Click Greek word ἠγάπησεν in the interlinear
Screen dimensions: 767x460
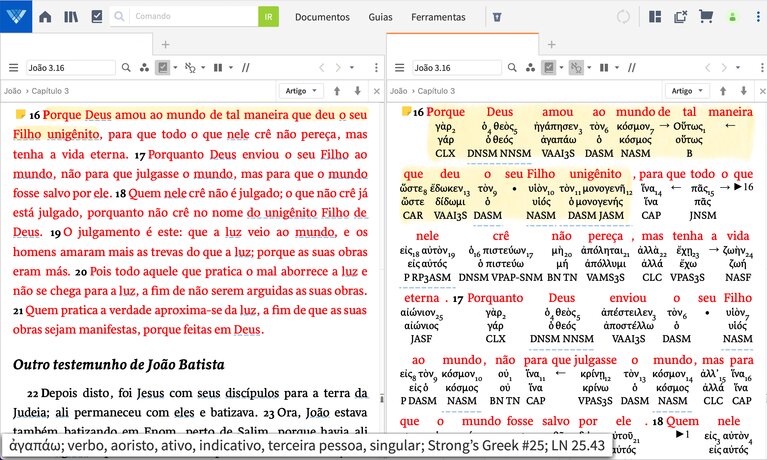[556, 127]
